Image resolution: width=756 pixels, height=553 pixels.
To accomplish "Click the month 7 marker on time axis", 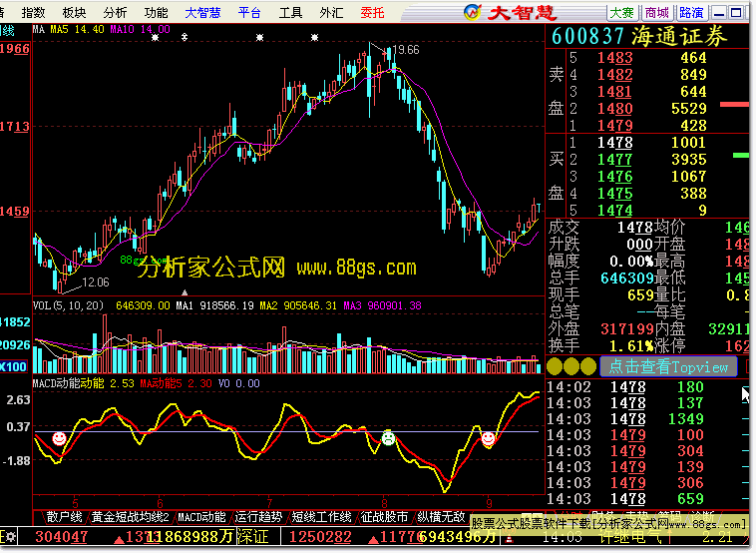I will pos(269,503).
